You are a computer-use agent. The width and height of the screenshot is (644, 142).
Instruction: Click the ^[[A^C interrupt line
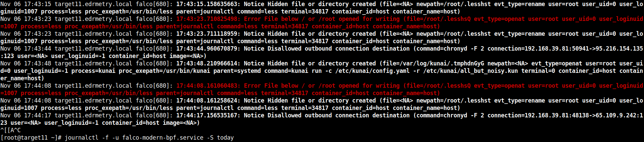click(x=10, y=130)
